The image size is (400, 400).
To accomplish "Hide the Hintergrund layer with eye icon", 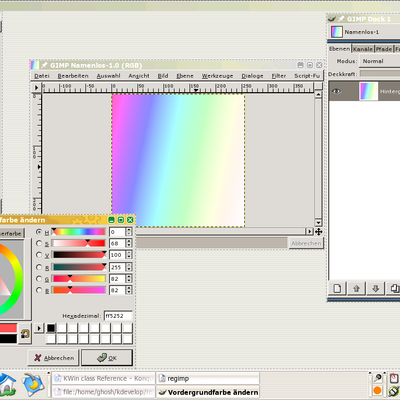I will 337,91.
